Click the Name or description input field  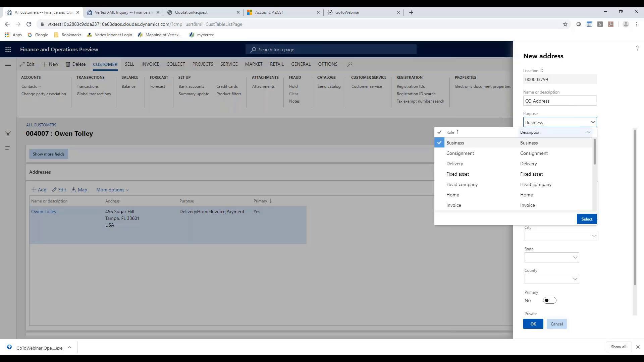560,101
